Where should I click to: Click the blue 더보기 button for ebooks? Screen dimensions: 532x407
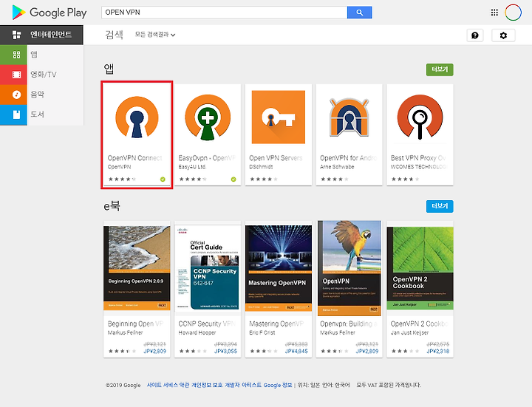coord(440,206)
